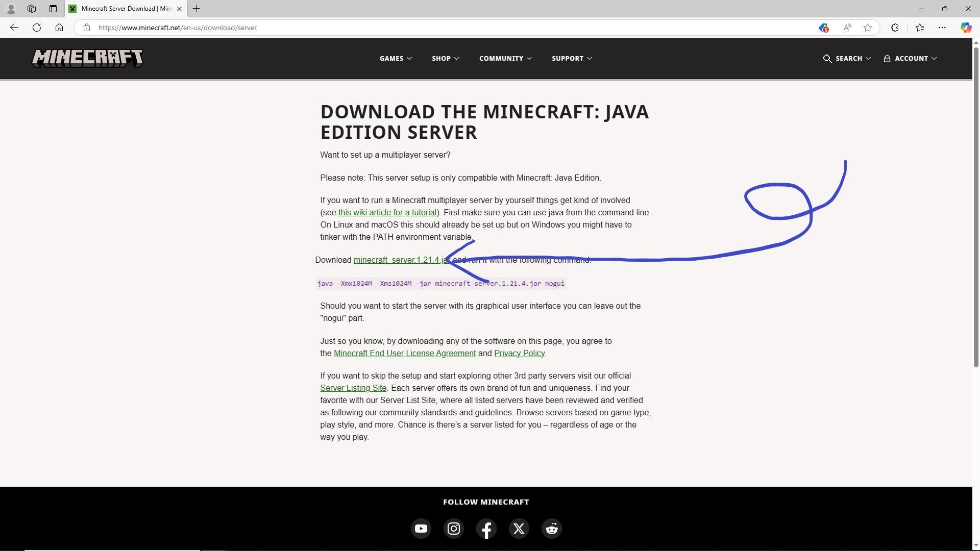Open Minecraft's Reddit icon
This screenshot has width=980, height=551.
click(x=551, y=529)
